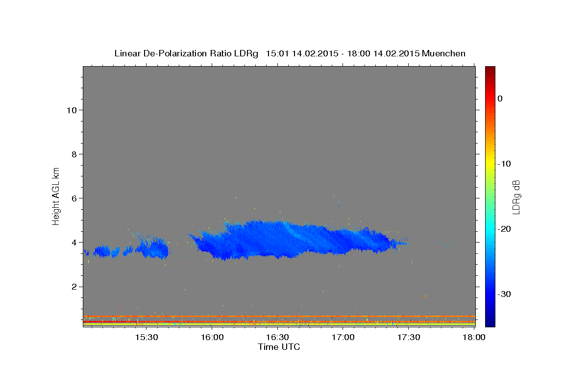Click the colorbar label '-10'
Image resolution: width=588 pixels, height=392 pixels.
tap(504, 164)
